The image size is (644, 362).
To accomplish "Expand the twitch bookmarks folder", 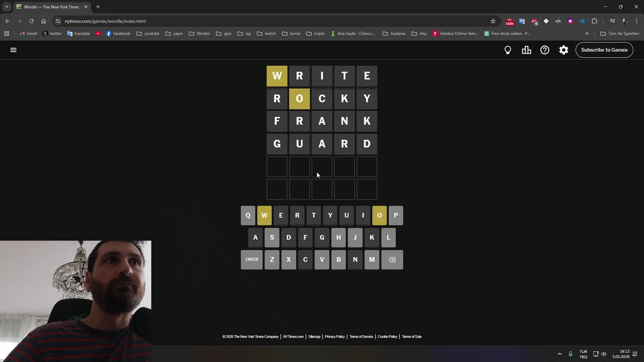I will pyautogui.click(x=266, y=34).
